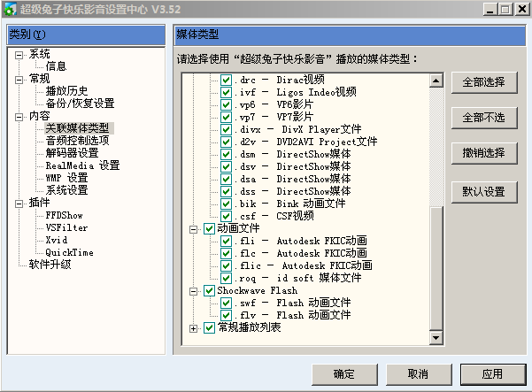Toggle the .fli Autodesk checkbox
532x392 pixels.
pos(227,241)
